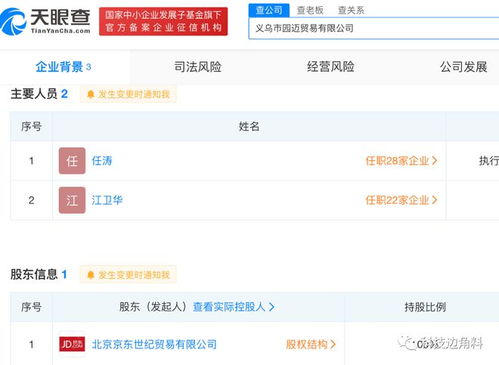The height and width of the screenshot is (365, 499).
Task: Open the 江卫华 person link
Action: click(107, 200)
